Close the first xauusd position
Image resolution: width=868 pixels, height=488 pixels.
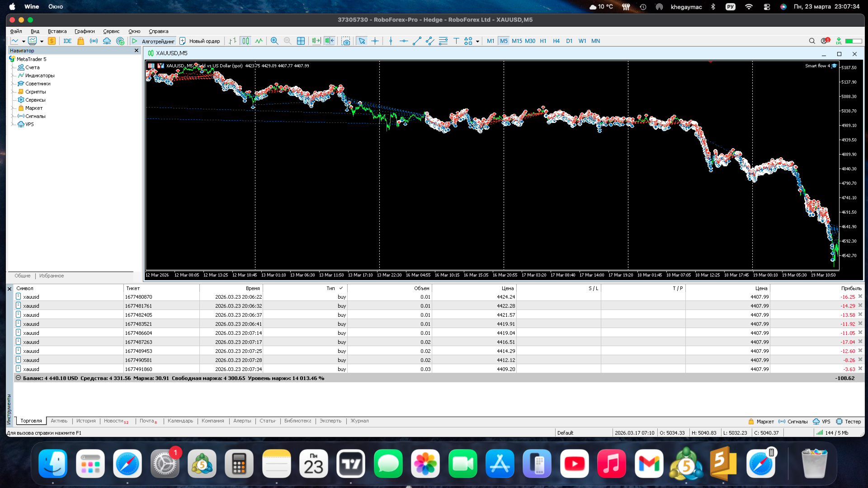click(x=860, y=297)
